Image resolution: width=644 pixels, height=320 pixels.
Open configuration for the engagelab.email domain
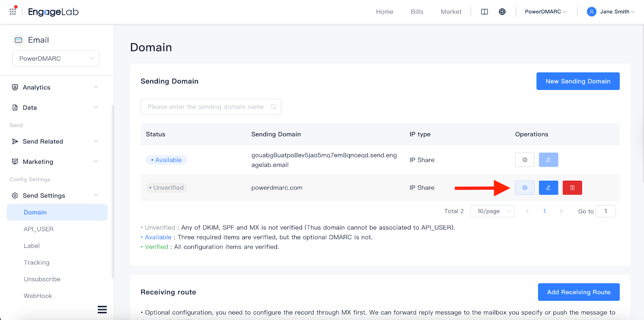point(525,160)
